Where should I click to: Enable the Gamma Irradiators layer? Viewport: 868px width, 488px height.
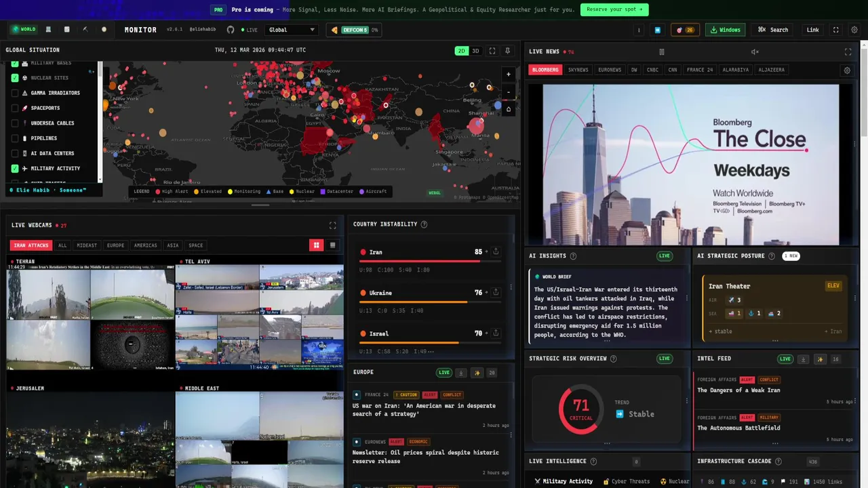click(15, 93)
